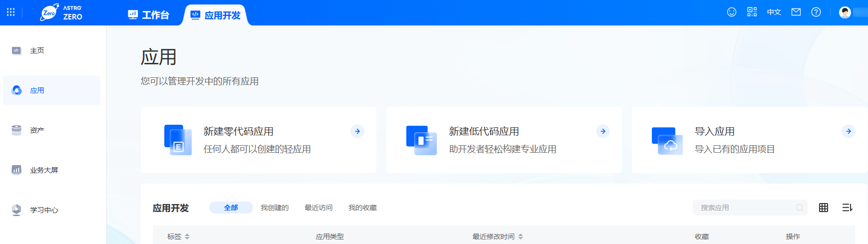
Task: Change language via 中文
Action: [774, 12]
